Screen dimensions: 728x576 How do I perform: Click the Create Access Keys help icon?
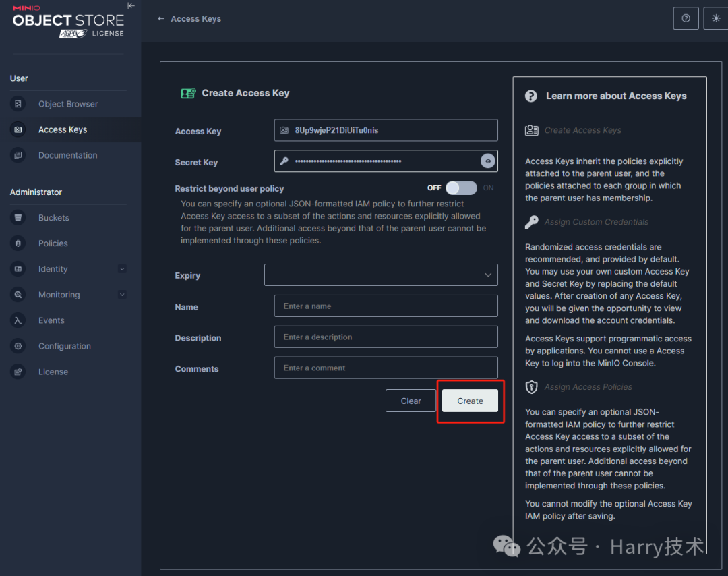[532, 131]
